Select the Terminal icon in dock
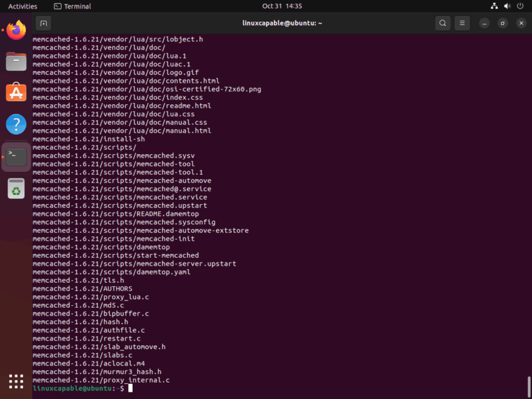This screenshot has height=399, width=532. click(16, 156)
